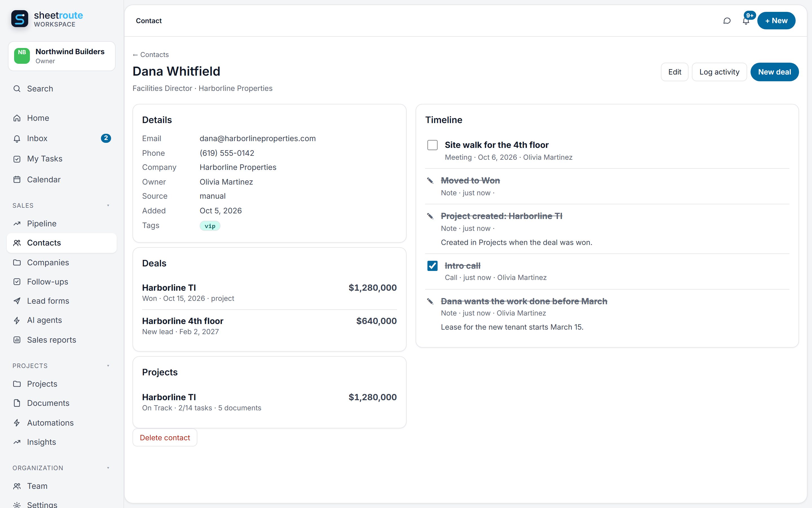Click Delete contact button
This screenshot has width=812, height=508.
click(165, 437)
